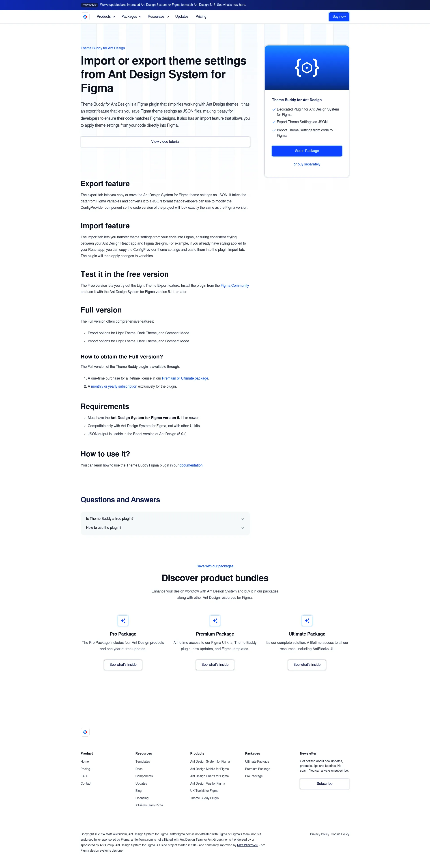The height and width of the screenshot is (868, 430).
Task: Toggle the Packages dropdown in navigation
Action: [131, 16]
